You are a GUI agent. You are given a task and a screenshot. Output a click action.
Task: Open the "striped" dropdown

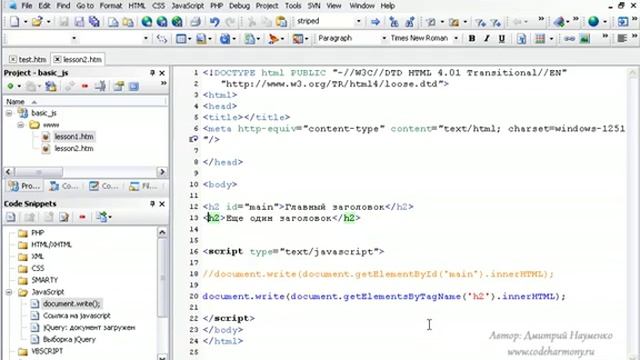click(358, 21)
